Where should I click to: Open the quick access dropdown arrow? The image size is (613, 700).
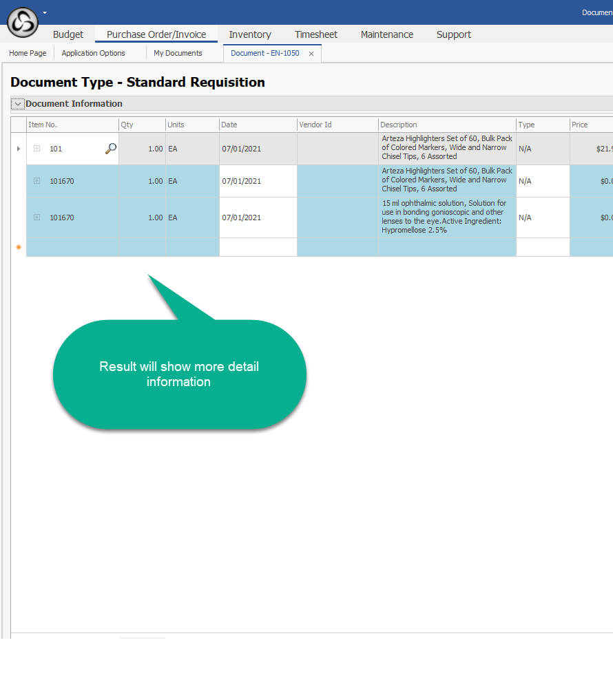(45, 12)
